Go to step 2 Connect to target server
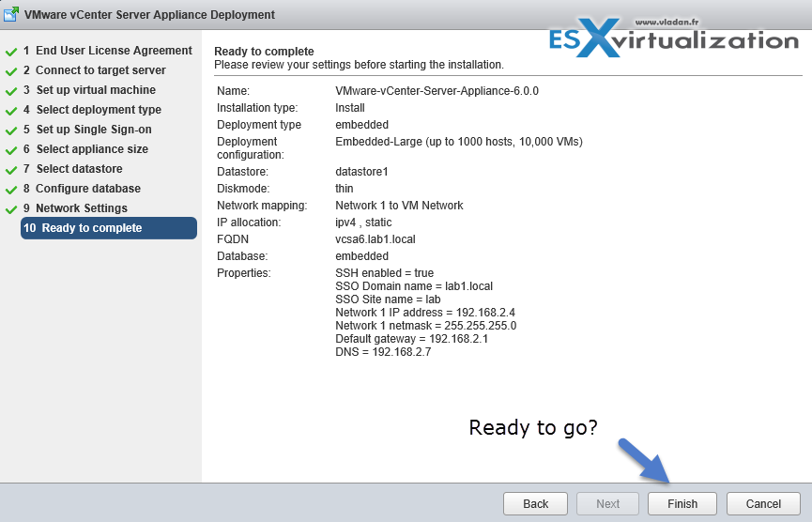This screenshot has width=812, height=522. (x=95, y=69)
